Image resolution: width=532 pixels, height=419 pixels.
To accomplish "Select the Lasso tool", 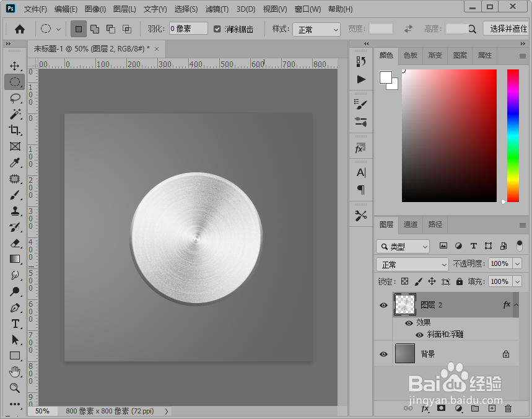I will [15, 98].
